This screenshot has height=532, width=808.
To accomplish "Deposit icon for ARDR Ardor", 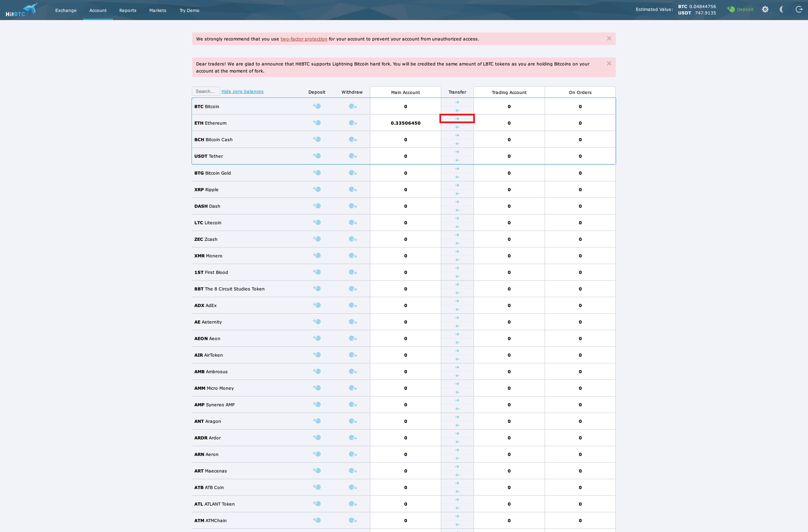I will click(x=317, y=437).
